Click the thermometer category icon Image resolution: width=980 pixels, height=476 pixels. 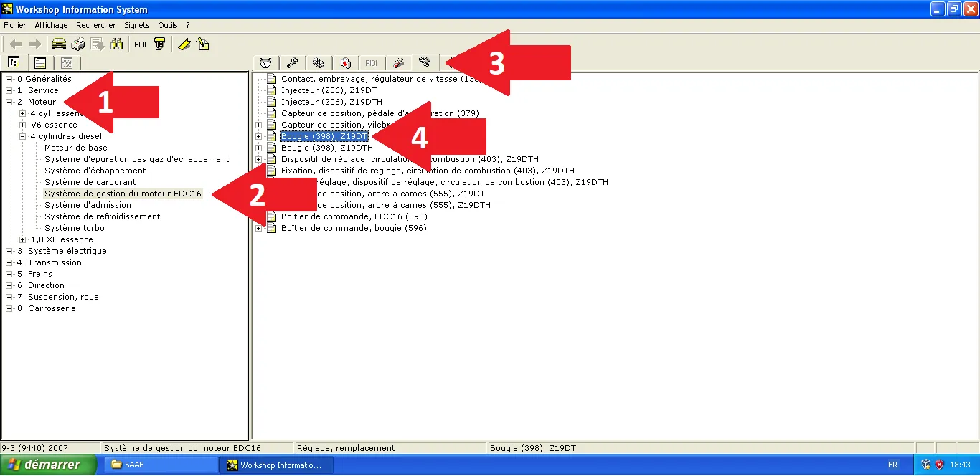(x=398, y=63)
